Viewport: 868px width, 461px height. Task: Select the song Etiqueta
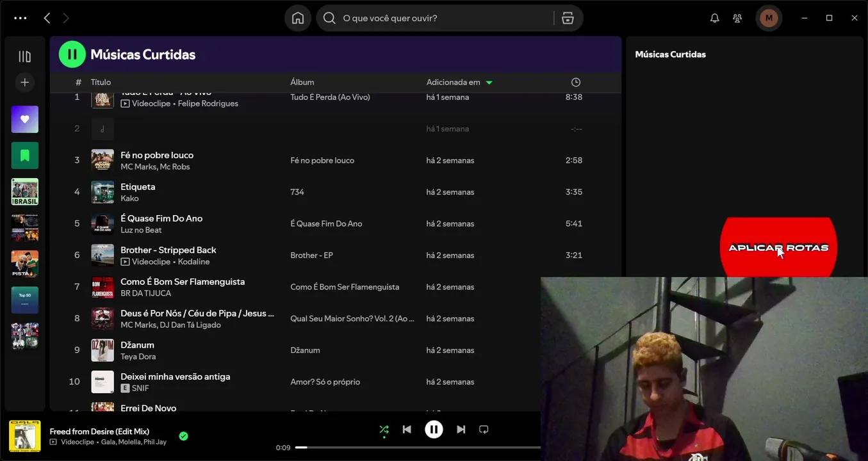coord(138,186)
